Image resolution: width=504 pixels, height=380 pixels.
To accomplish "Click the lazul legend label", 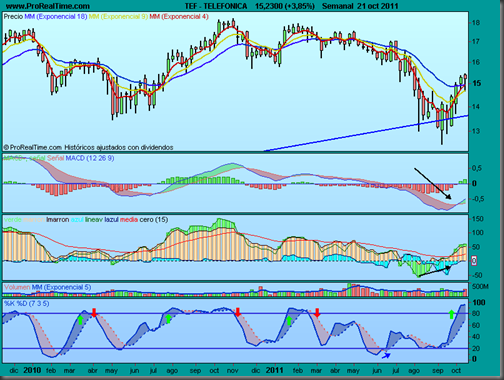I will tap(111, 220).
